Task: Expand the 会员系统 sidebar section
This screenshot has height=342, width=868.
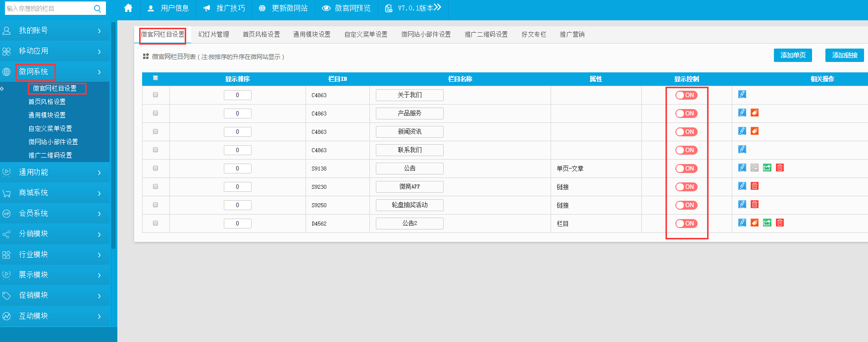Action: click(54, 213)
